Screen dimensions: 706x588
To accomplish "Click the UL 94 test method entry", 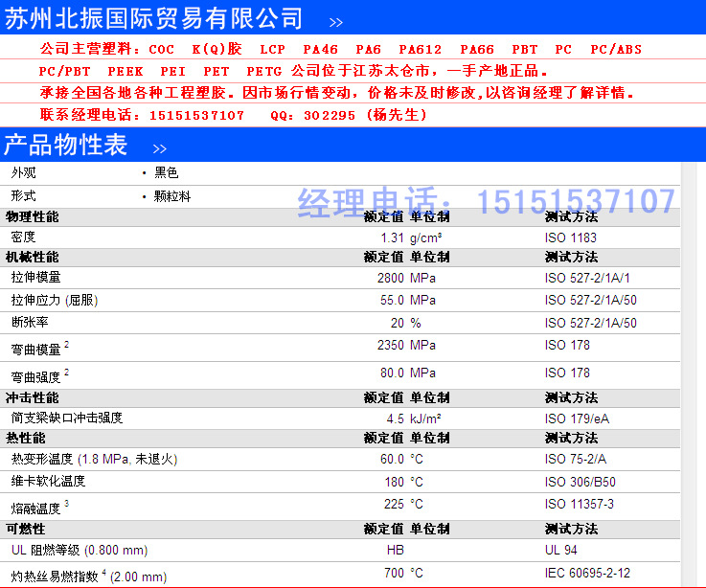I will pos(559,551).
